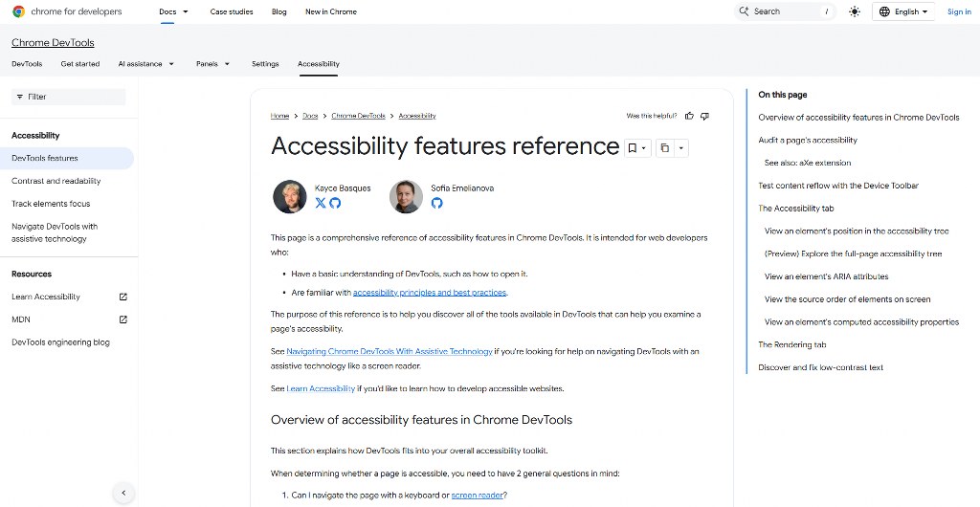Jump to Explore the full-page accessibility tree
980x507 pixels.
tap(853, 253)
